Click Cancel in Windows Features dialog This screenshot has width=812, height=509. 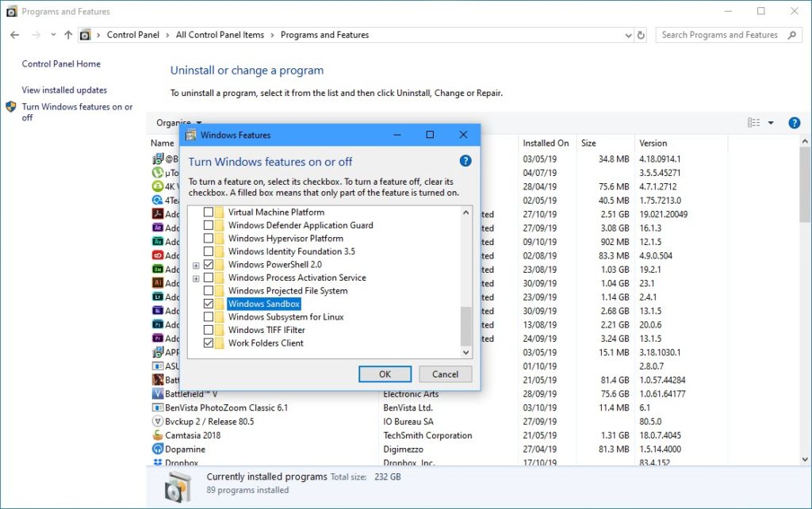point(445,374)
